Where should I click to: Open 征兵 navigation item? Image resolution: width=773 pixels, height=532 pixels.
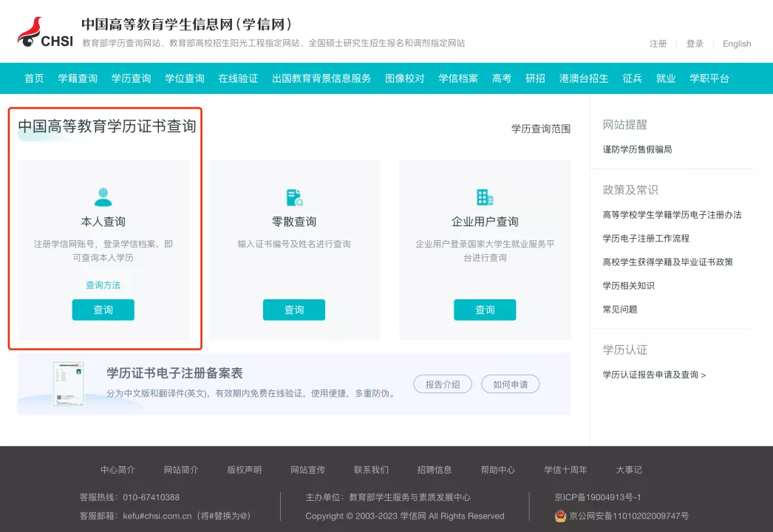pyautogui.click(x=632, y=78)
